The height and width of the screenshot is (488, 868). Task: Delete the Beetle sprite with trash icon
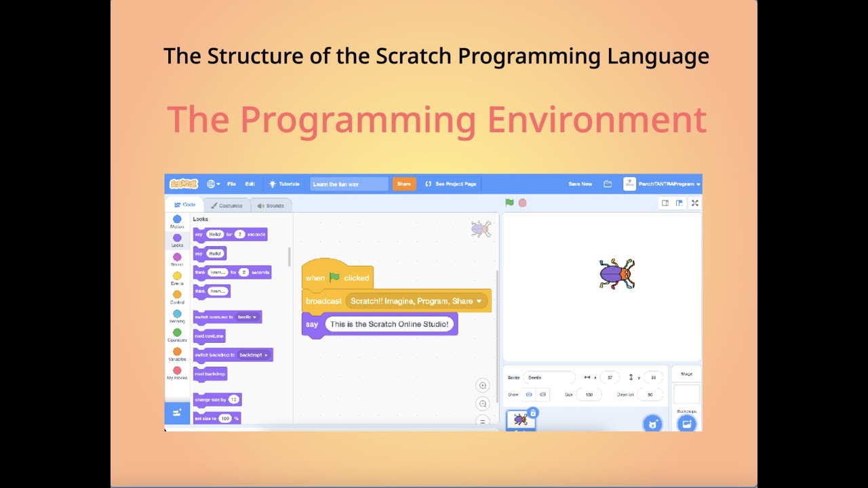pyautogui.click(x=533, y=413)
